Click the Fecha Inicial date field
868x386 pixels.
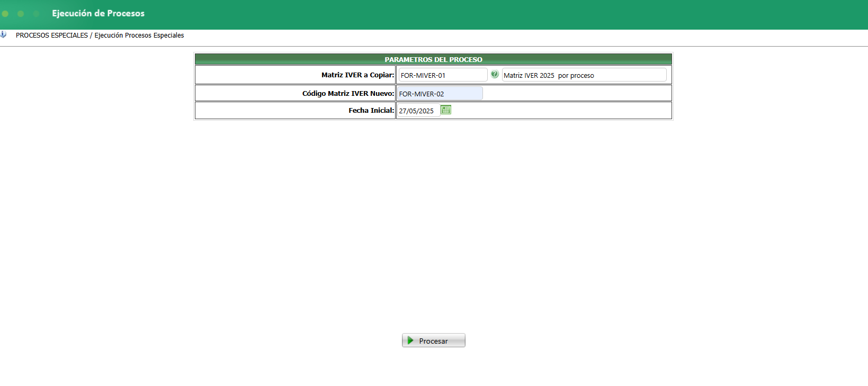coord(418,110)
